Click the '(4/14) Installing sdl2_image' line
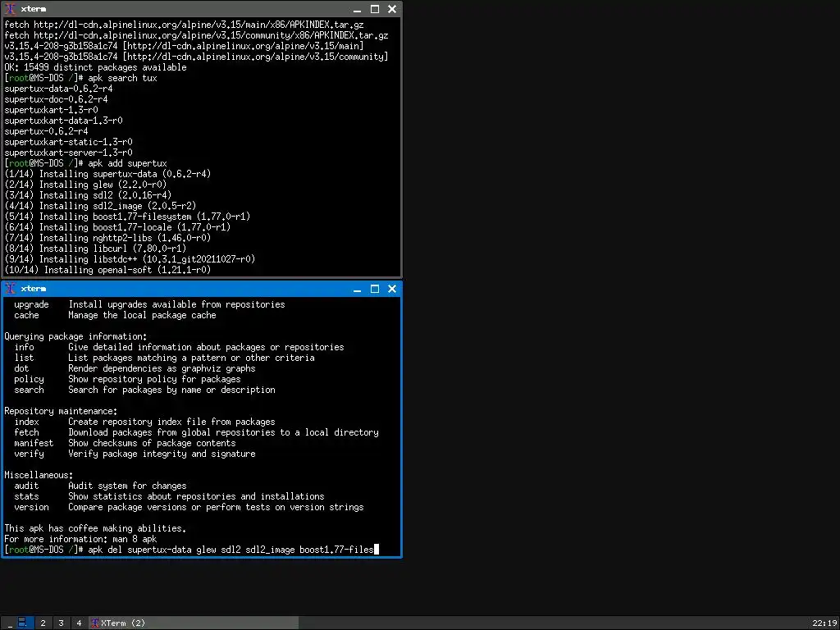840x630 pixels. click(100, 206)
